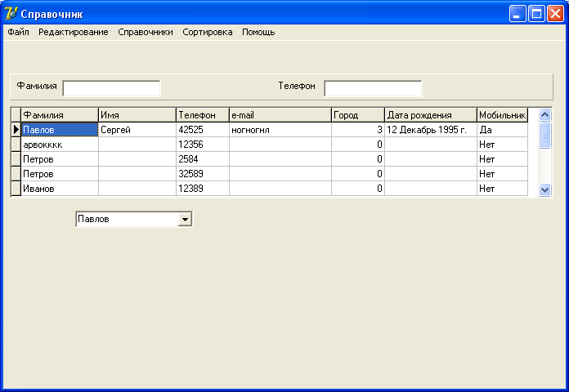Click the e-mail column header
This screenshot has height=392, width=569.
(x=280, y=115)
